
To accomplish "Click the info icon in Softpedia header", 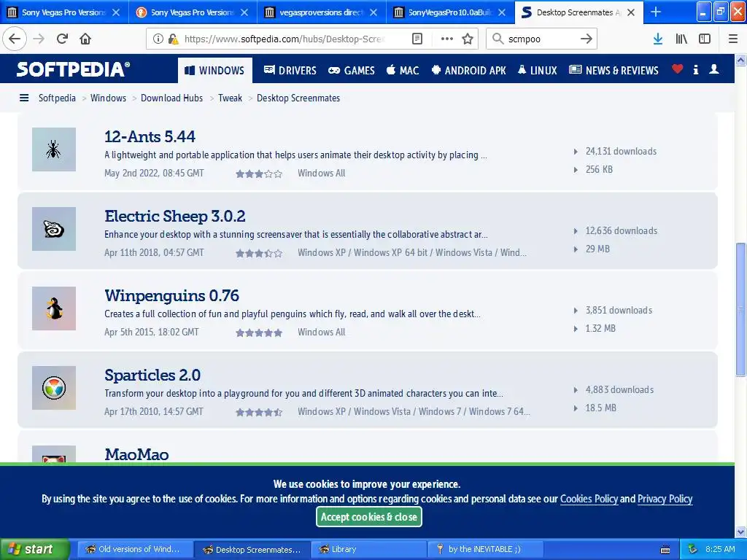I will pyautogui.click(x=695, y=69).
